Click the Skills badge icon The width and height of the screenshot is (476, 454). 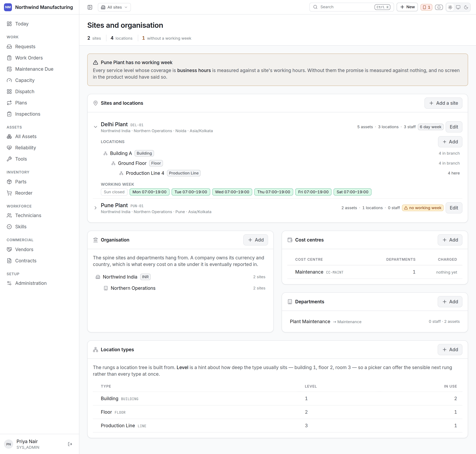pos(9,227)
